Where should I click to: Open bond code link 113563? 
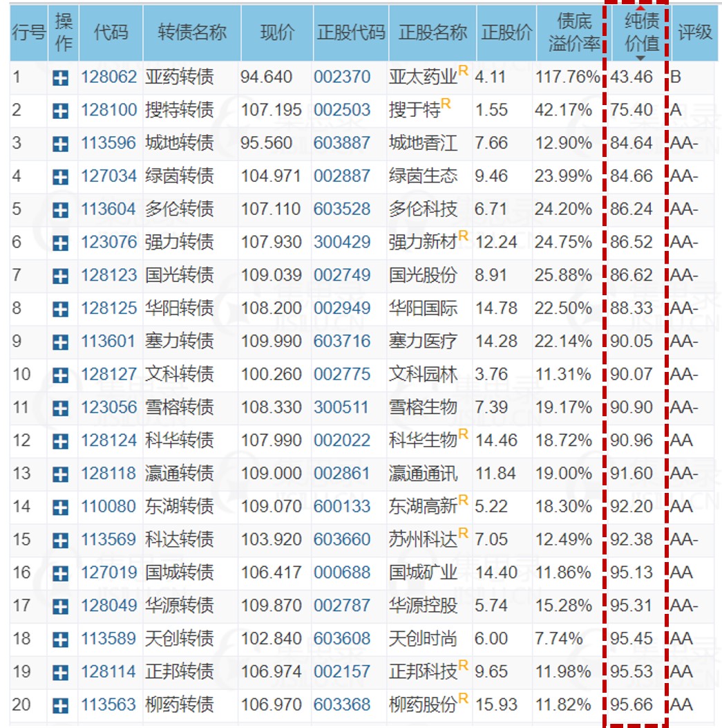click(x=108, y=704)
